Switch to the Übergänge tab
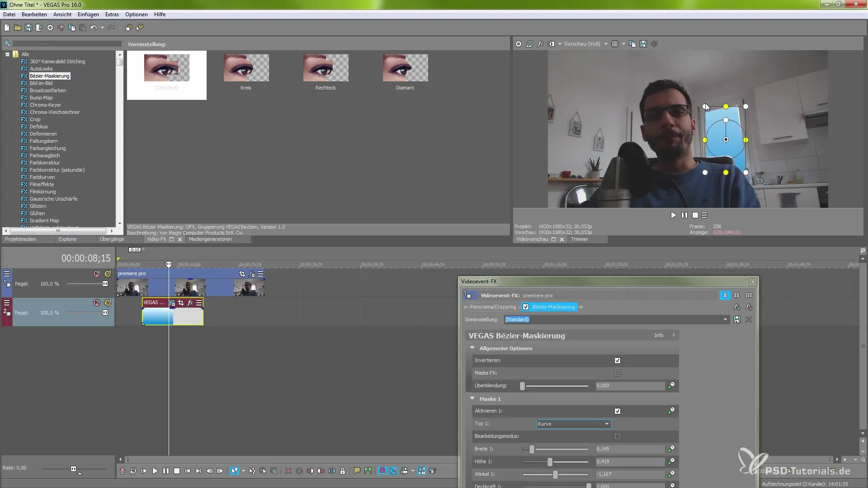Viewport: 868px width, 488px height. click(112, 239)
